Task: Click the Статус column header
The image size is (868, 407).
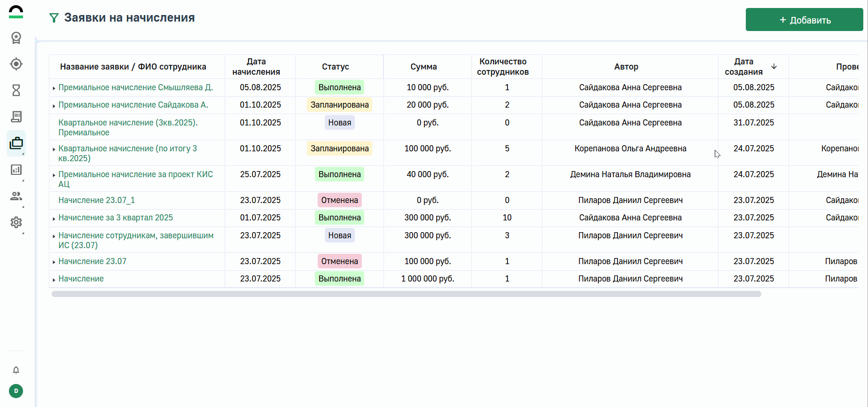Action: (x=335, y=67)
